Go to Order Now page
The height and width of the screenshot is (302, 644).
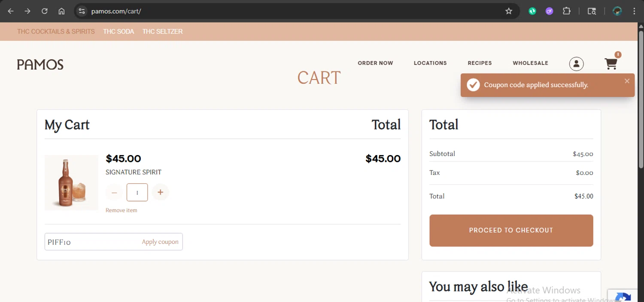pos(375,63)
